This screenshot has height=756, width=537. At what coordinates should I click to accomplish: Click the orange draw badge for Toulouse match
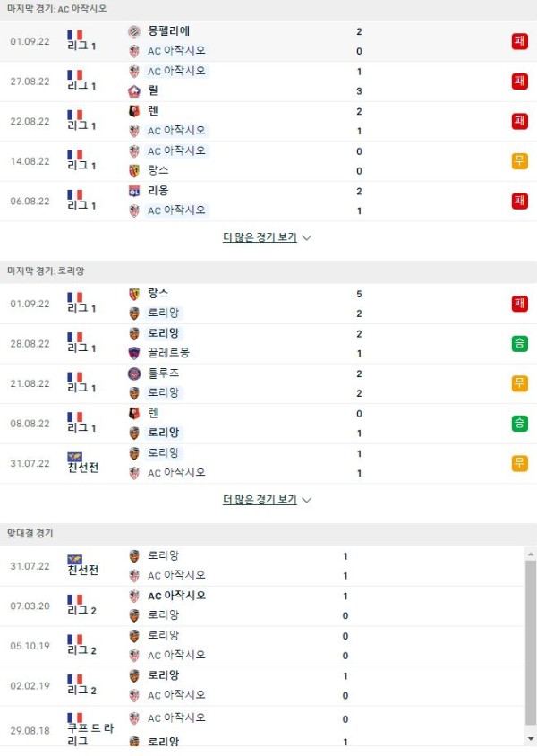click(x=519, y=383)
